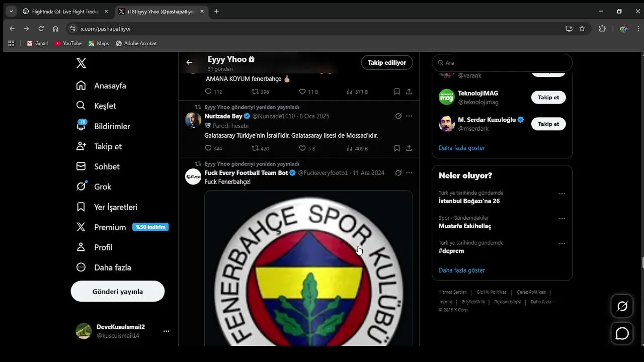Open #deprem trend

point(451,251)
